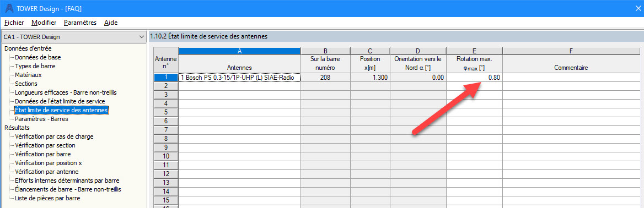Select row header 1
644x208 pixels.
166,77
